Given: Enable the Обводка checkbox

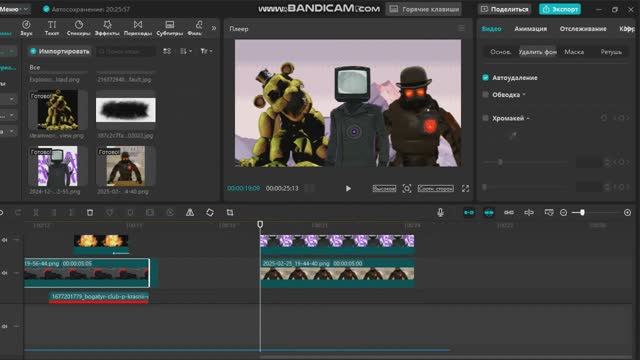Looking at the screenshot, I should 485,95.
